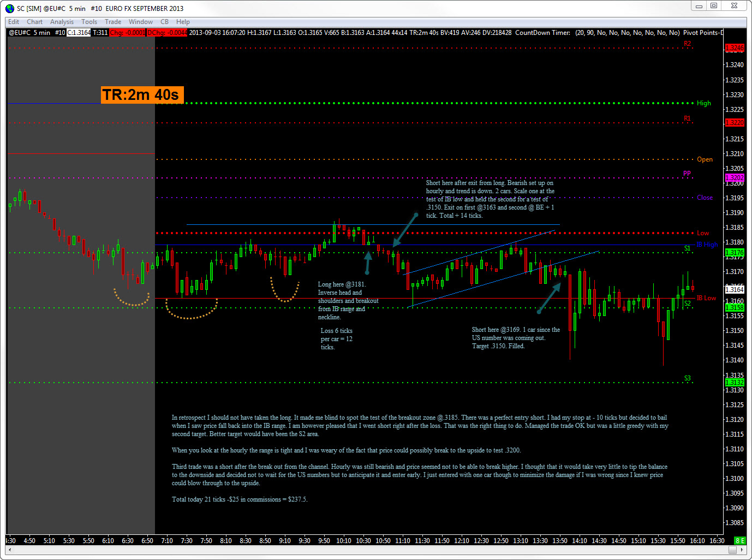
Task: Click the S1 support line label
Action: pos(687,248)
